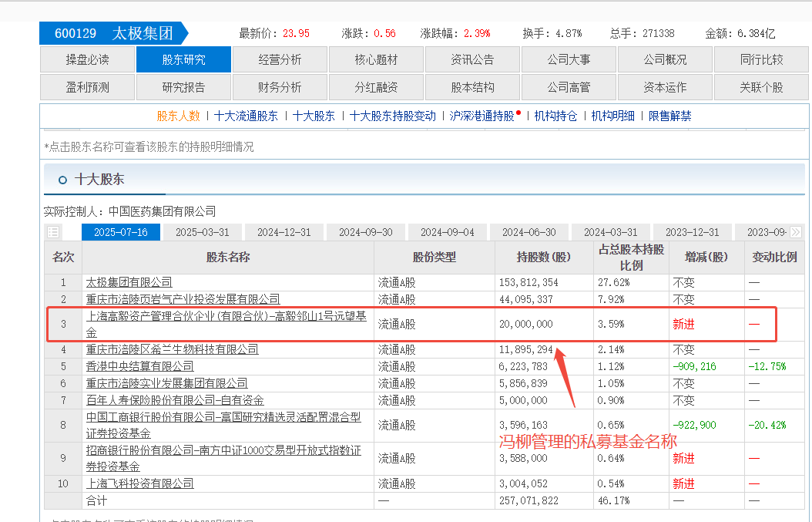Open 南方中证1000 ETF shareholder link

click(x=223, y=458)
